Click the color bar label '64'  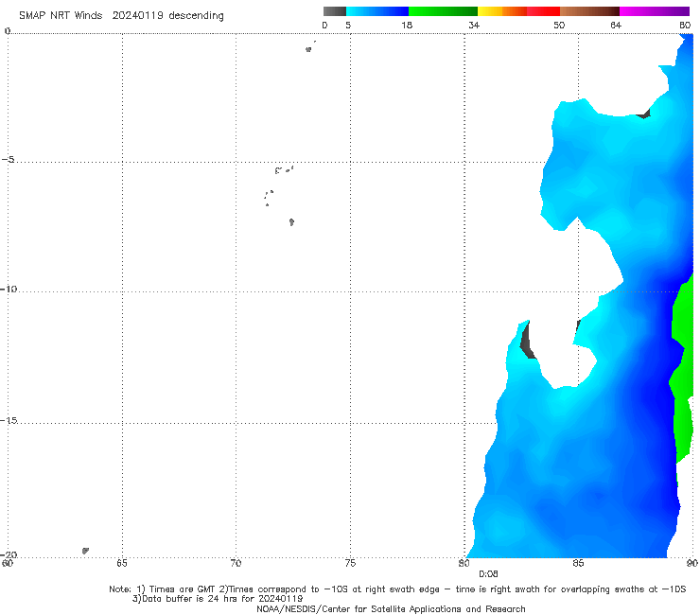(616, 25)
